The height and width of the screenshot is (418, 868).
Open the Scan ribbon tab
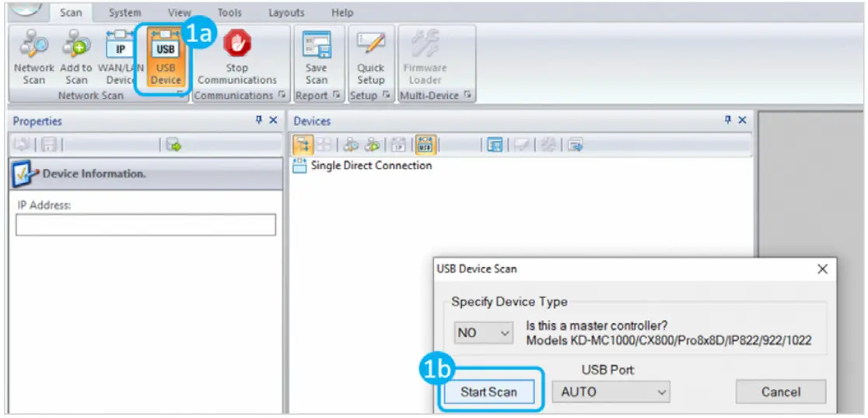click(x=71, y=12)
